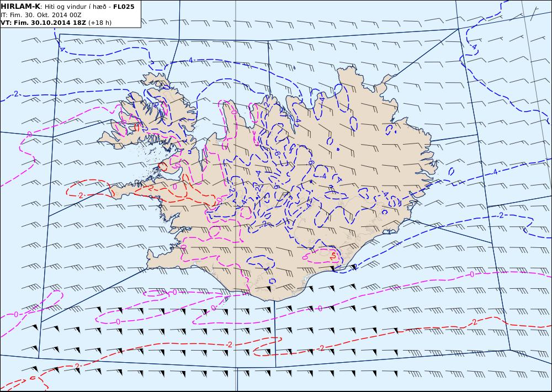Click the (+18 h) forecast offset text
The image size is (552, 392).
[99, 23]
